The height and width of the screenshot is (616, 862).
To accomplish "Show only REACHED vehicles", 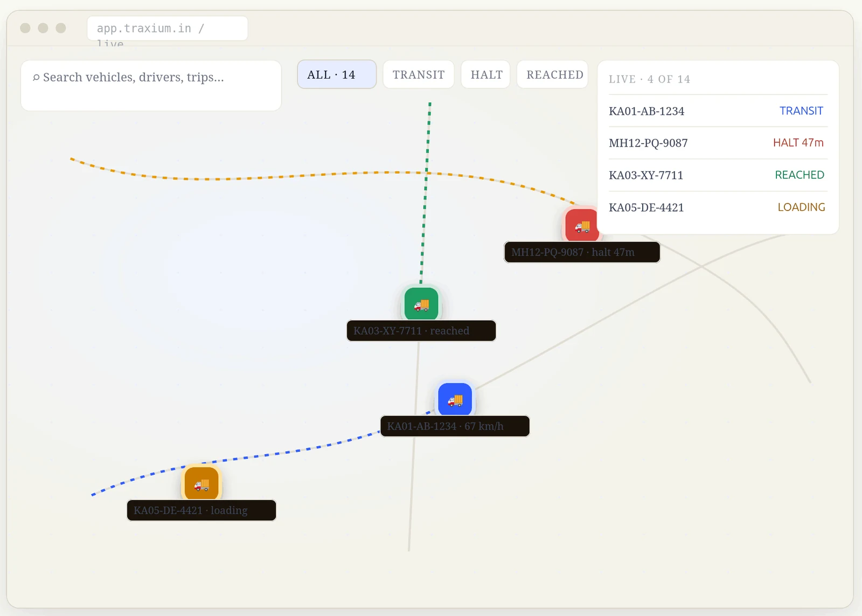I will click(553, 74).
